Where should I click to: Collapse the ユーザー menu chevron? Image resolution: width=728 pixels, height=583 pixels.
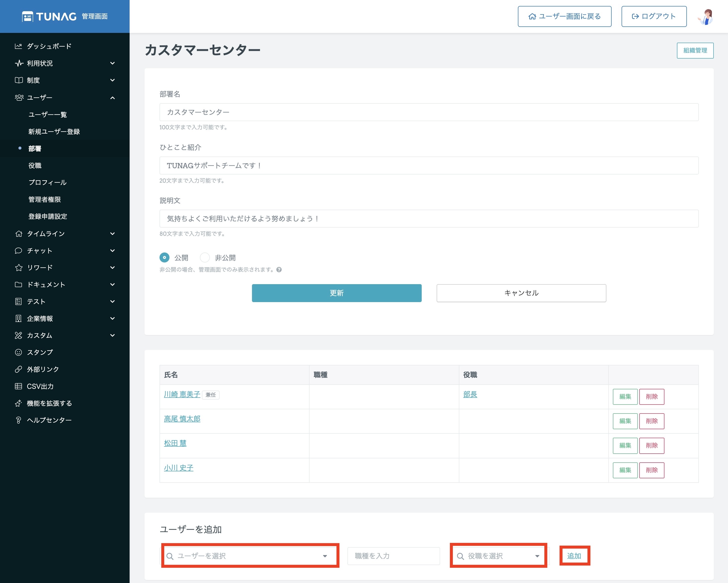[x=113, y=98]
